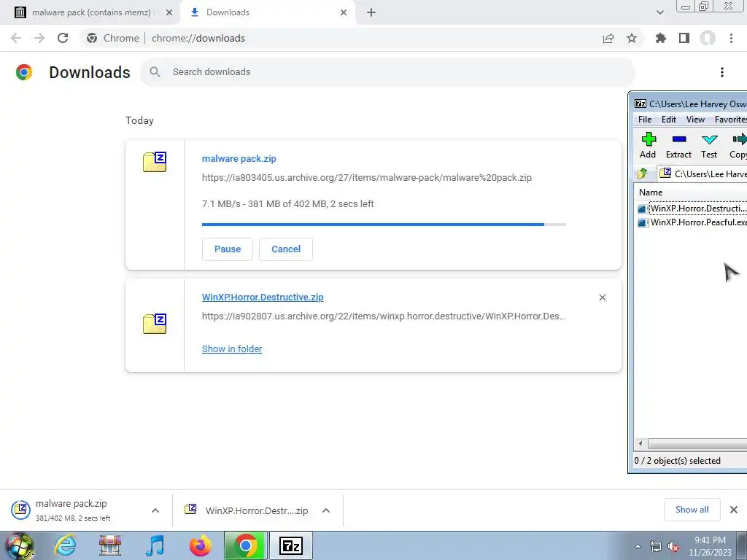747x560 pixels.
Task: Click the search magnifier icon in Downloads
Action: (x=155, y=72)
